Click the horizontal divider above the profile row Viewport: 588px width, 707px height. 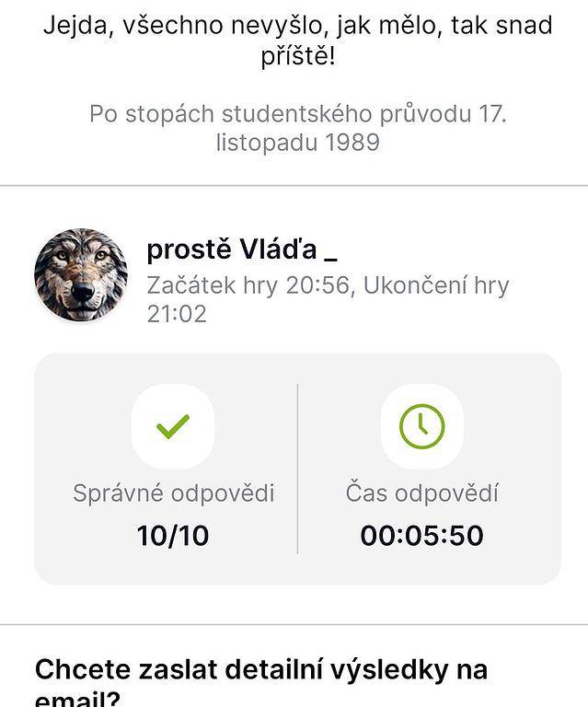(294, 186)
